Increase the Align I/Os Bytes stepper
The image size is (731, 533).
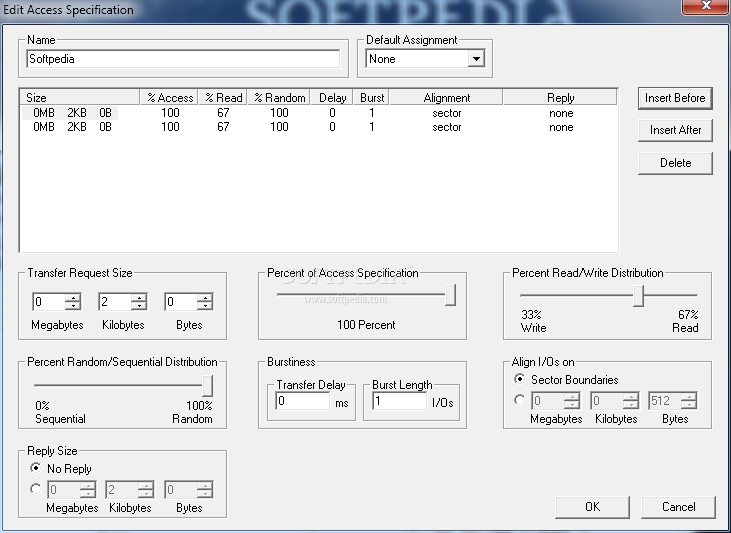pyautogui.click(x=689, y=396)
